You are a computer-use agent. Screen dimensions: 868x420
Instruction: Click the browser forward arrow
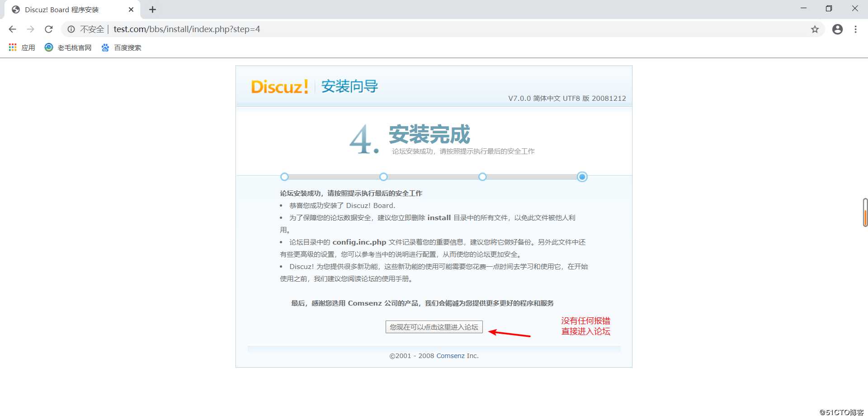pos(30,29)
